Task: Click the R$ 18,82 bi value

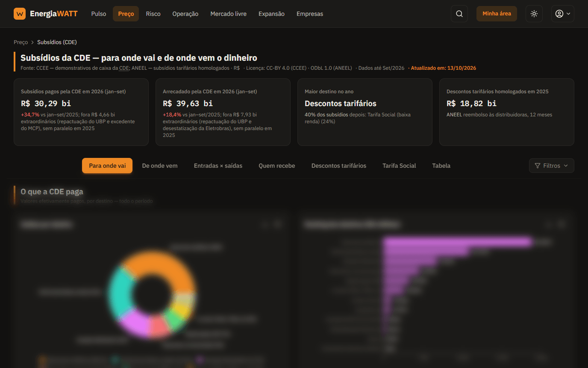Action: [471, 104]
